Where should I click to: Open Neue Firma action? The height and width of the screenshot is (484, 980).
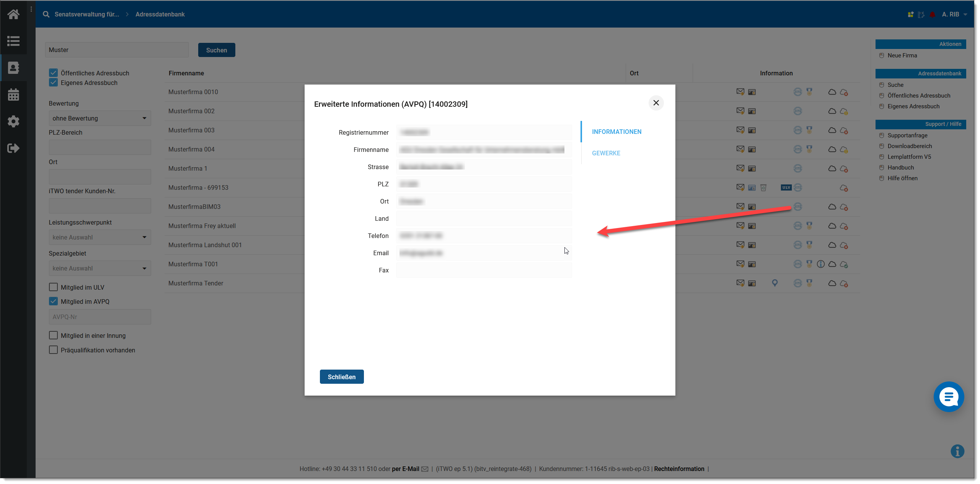[902, 55]
